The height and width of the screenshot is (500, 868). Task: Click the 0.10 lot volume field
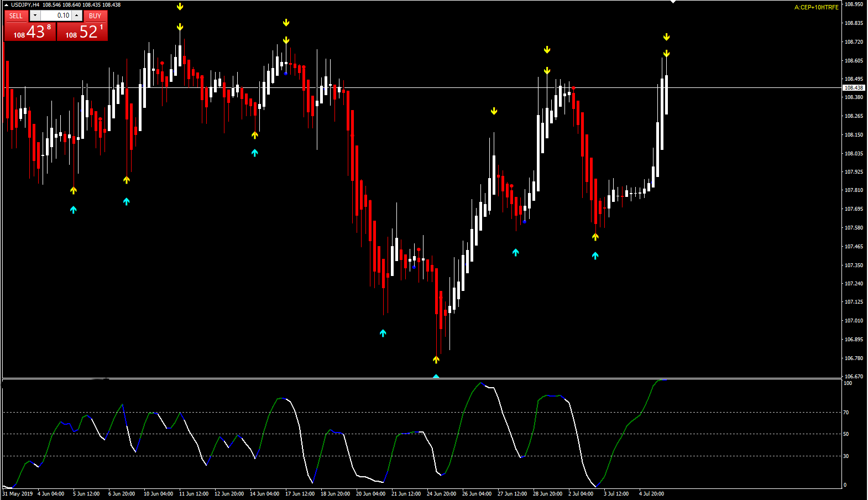[56, 15]
